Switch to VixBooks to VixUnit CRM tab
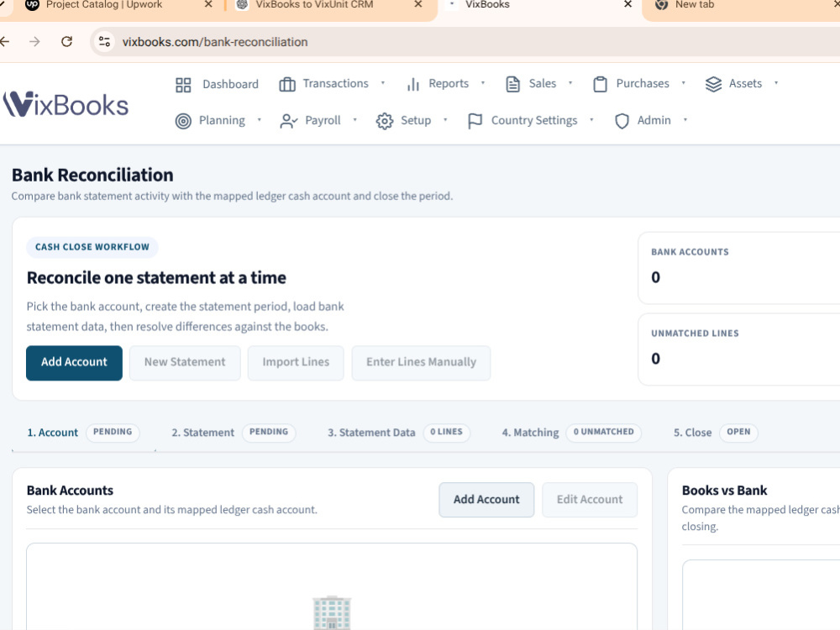 coord(314,5)
